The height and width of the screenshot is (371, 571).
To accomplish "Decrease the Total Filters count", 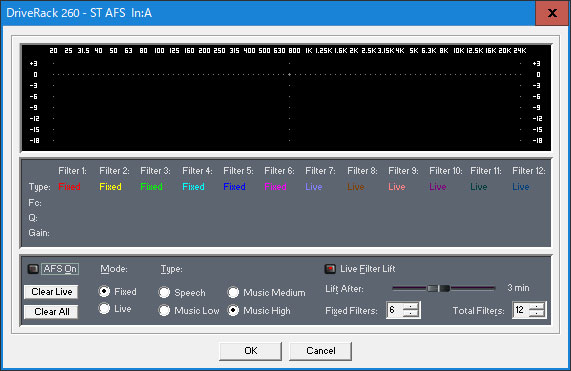I will click(x=537, y=314).
